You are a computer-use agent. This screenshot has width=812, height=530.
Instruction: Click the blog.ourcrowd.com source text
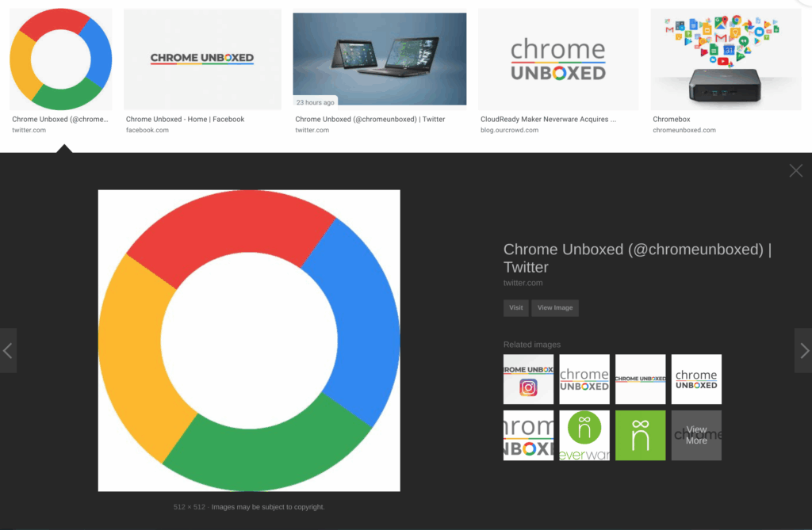[x=510, y=131]
